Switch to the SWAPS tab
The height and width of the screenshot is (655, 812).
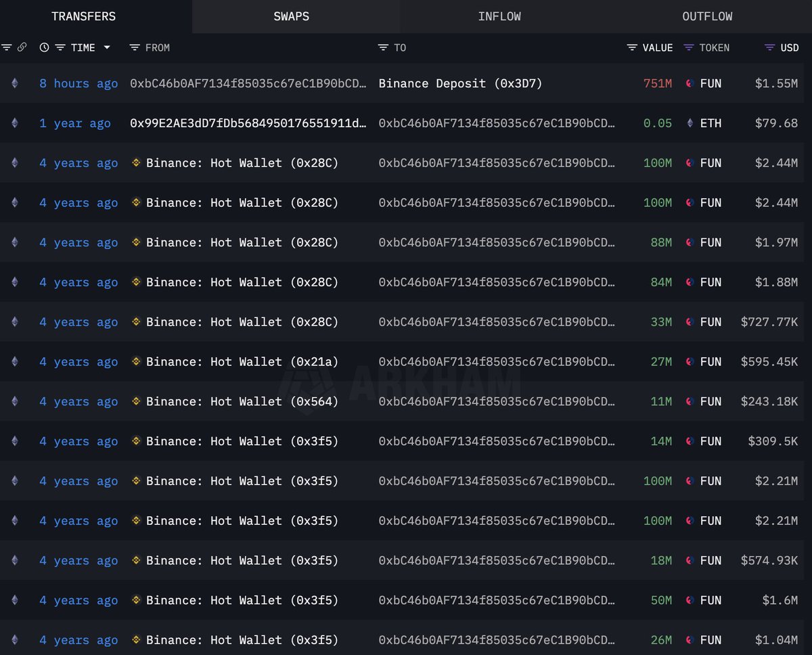coord(292,16)
